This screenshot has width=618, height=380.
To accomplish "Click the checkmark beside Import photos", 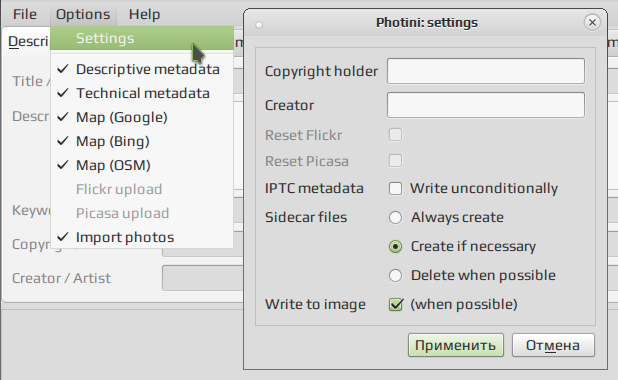I will (x=63, y=237).
